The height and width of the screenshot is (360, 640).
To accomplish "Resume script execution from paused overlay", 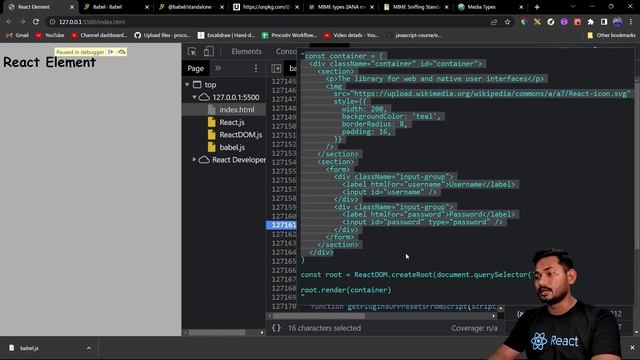I will [x=111, y=52].
